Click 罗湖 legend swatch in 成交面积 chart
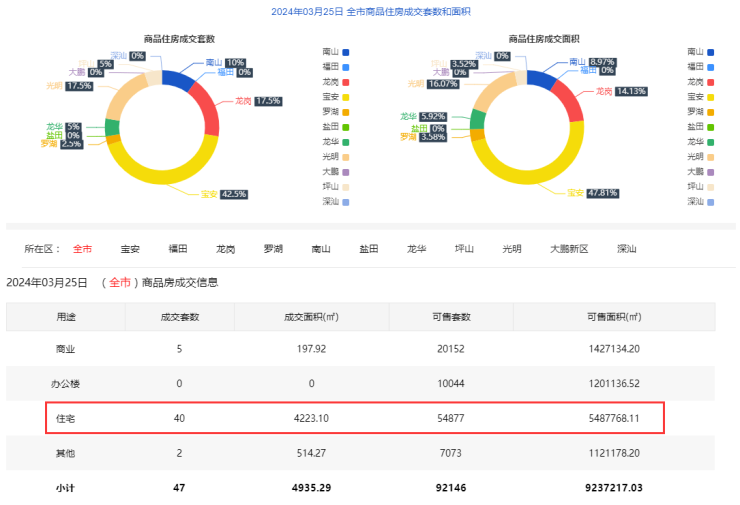 [709, 111]
